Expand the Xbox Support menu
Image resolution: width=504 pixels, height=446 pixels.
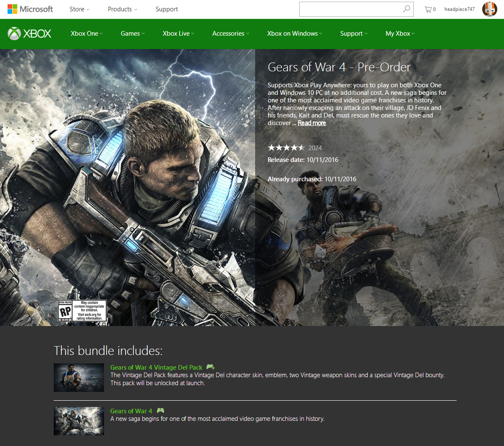click(354, 34)
